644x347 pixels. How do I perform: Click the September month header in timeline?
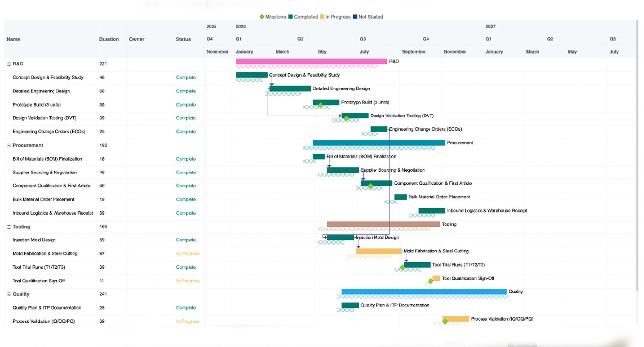[x=414, y=52]
